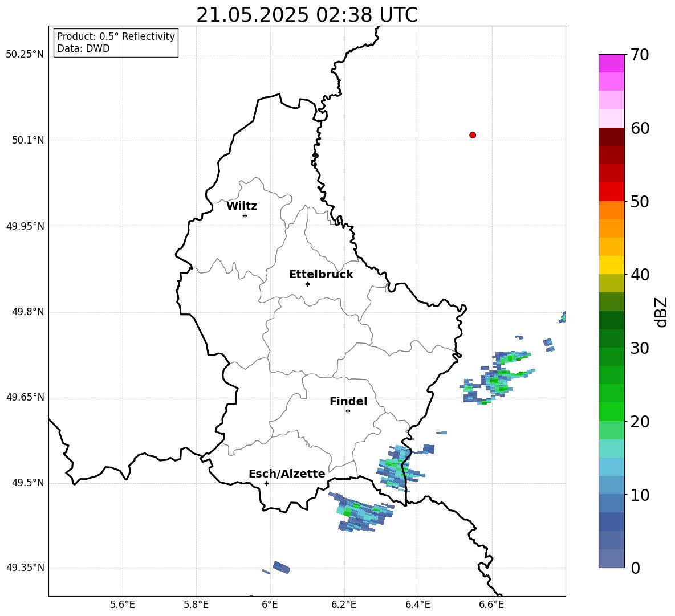Click the Ettelbruck label

[321, 275]
